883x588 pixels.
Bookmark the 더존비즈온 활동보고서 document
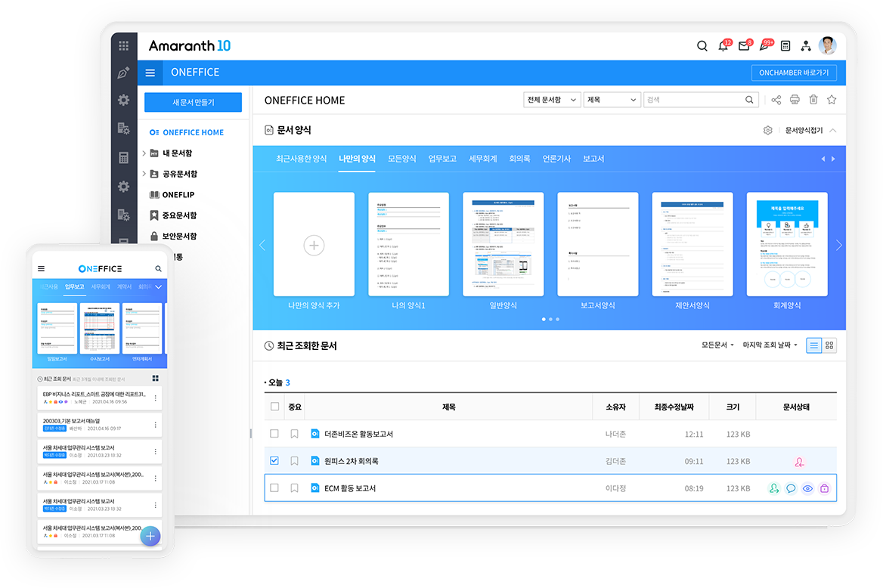tap(294, 434)
